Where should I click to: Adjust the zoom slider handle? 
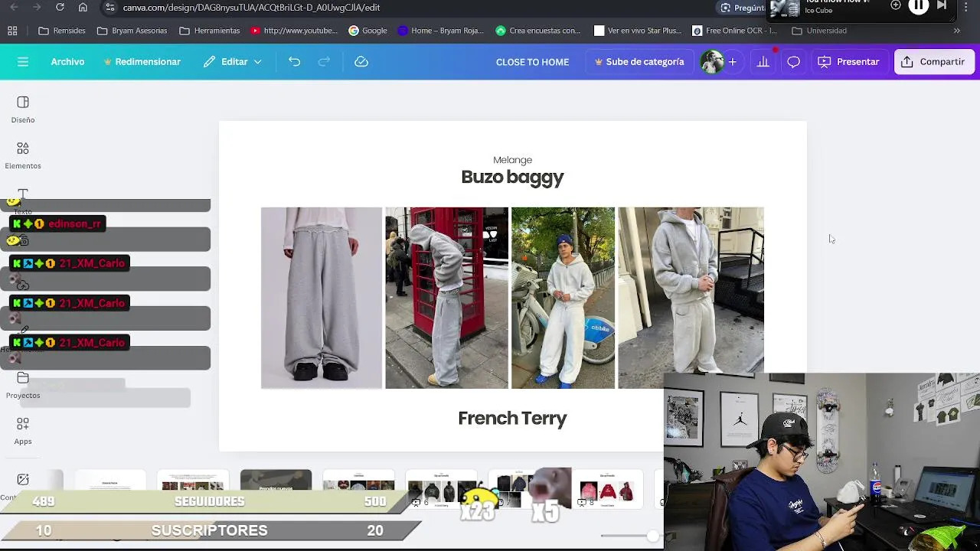[652, 536]
